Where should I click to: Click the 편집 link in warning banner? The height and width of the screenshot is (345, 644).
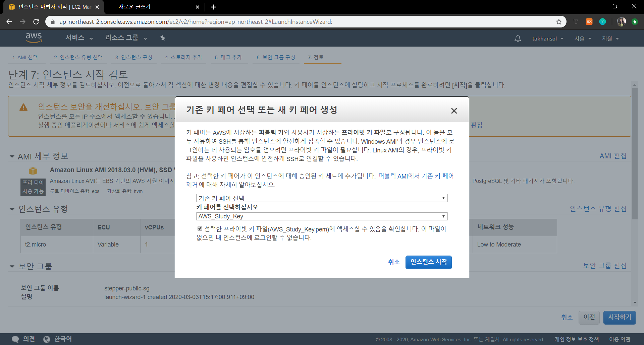pos(477,125)
